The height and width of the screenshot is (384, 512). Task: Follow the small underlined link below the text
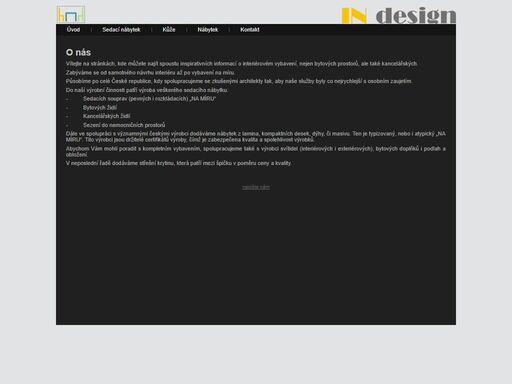(256, 188)
